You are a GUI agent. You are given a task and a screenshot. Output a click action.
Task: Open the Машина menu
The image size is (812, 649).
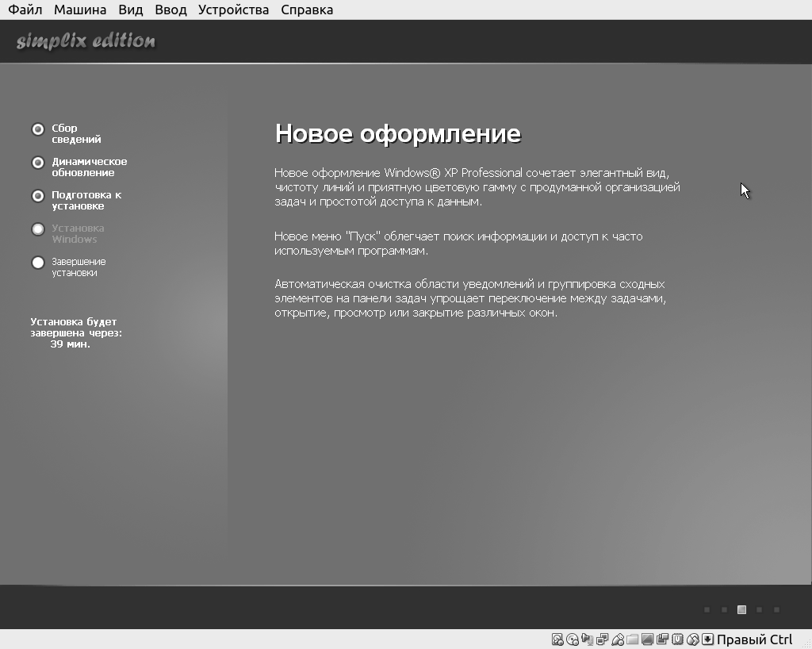(80, 10)
